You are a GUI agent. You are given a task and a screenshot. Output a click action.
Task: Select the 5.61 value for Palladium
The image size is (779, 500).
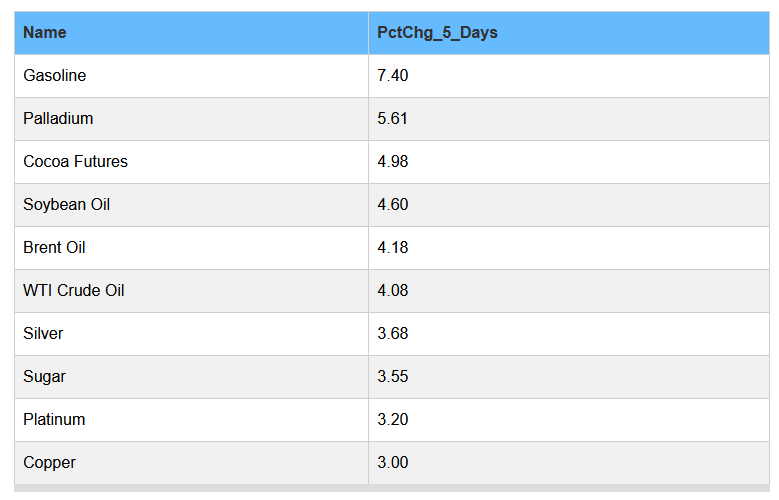click(x=393, y=119)
